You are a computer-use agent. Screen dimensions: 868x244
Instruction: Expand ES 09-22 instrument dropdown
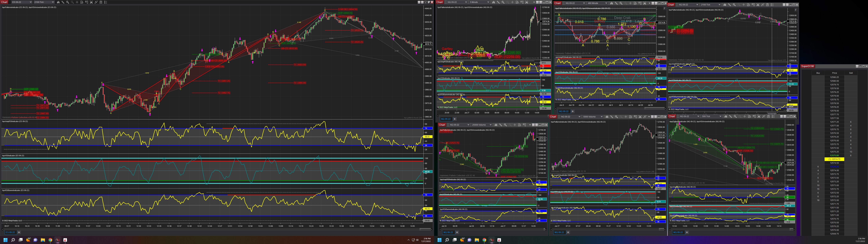pos(31,2)
